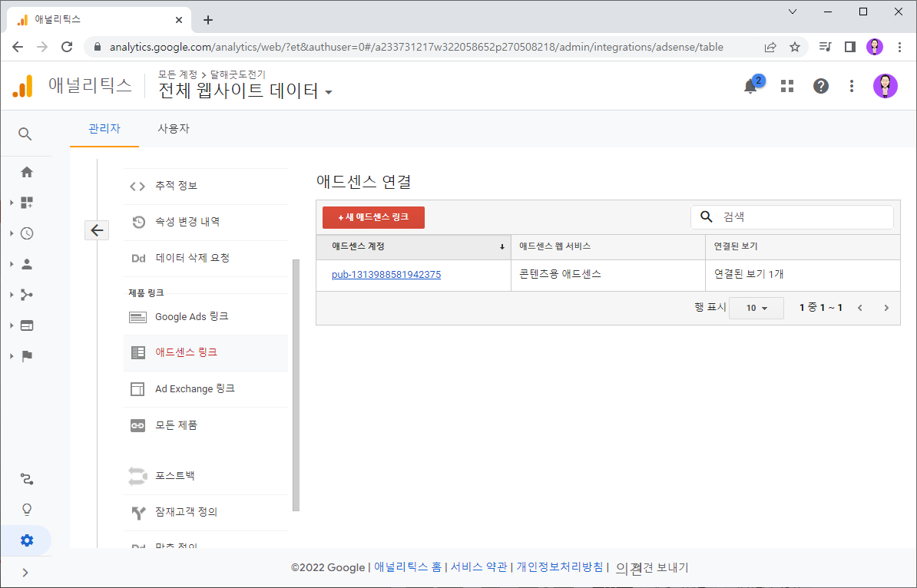Click the 검색 search field
The width and height of the screenshot is (917, 588).
coord(792,216)
